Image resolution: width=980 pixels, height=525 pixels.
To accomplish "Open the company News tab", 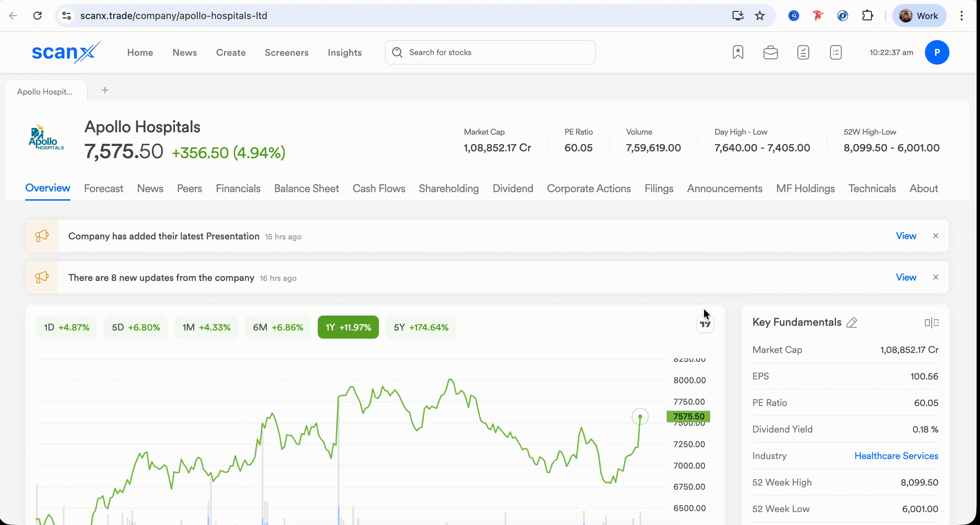I will [150, 188].
